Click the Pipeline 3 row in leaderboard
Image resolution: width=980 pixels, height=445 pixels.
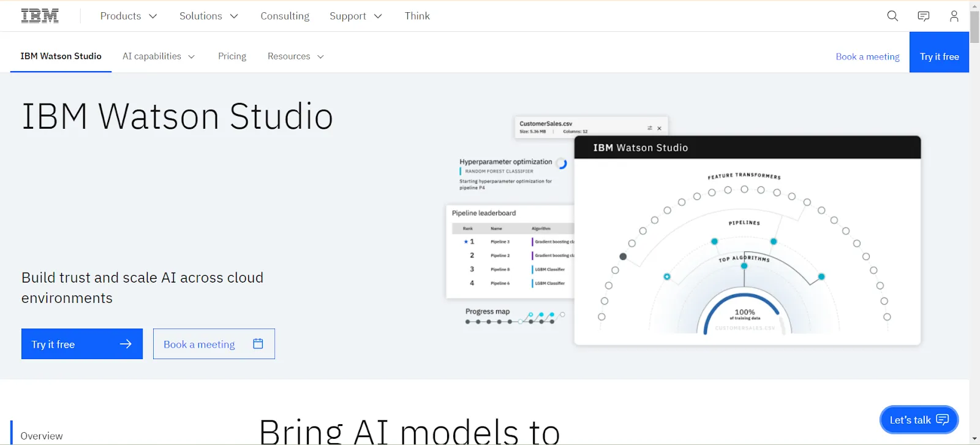pos(513,242)
